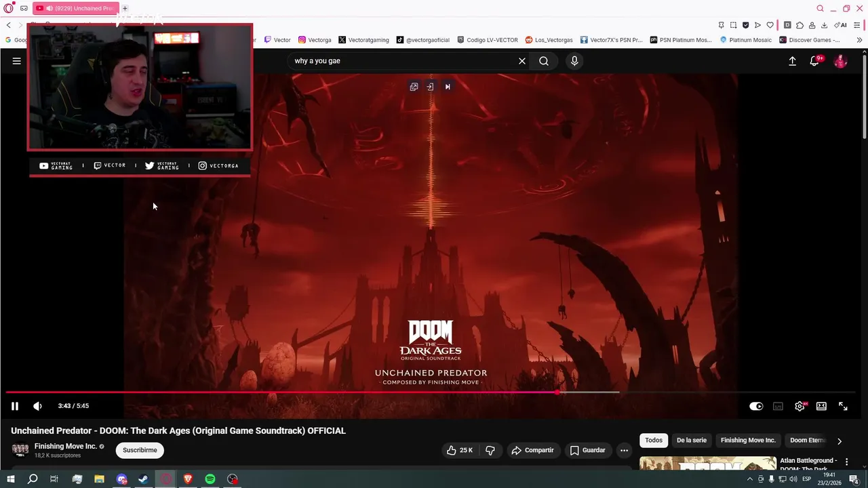Open the Unchained Predator browser tab
This screenshot has height=488, width=868.
[x=75, y=8]
